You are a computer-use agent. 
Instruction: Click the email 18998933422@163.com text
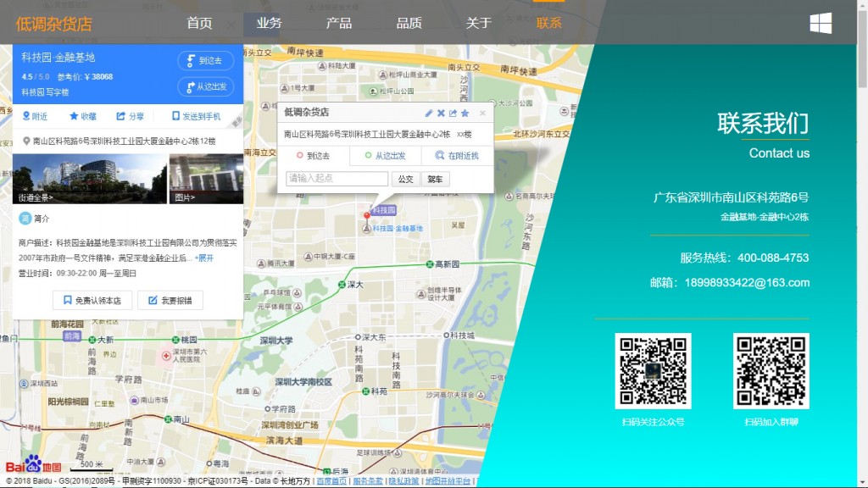[747, 283]
